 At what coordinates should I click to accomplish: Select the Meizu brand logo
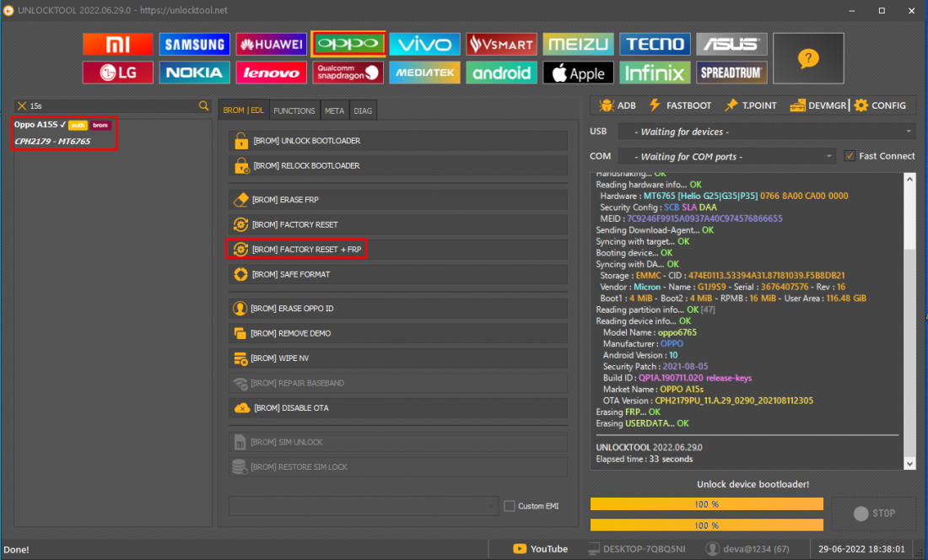578,45
